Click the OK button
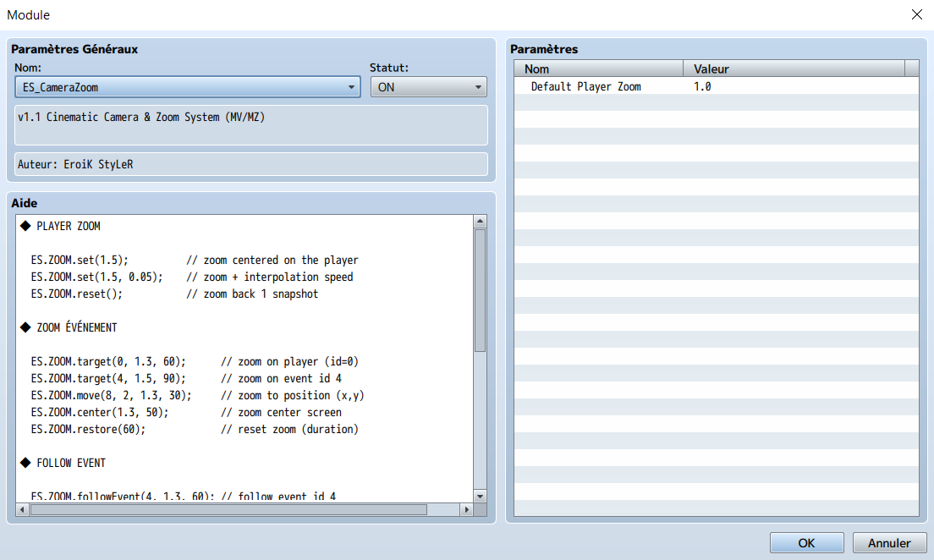This screenshot has width=934, height=560. pos(806,543)
